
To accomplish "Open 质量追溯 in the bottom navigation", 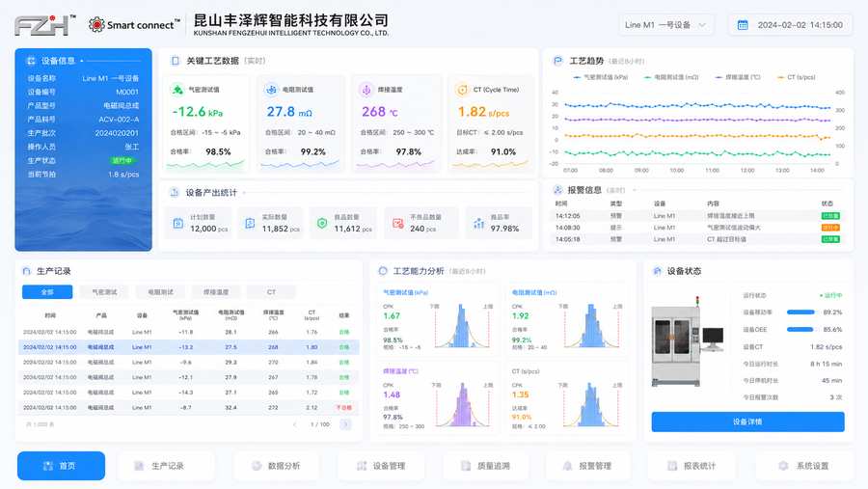I will 485,466.
